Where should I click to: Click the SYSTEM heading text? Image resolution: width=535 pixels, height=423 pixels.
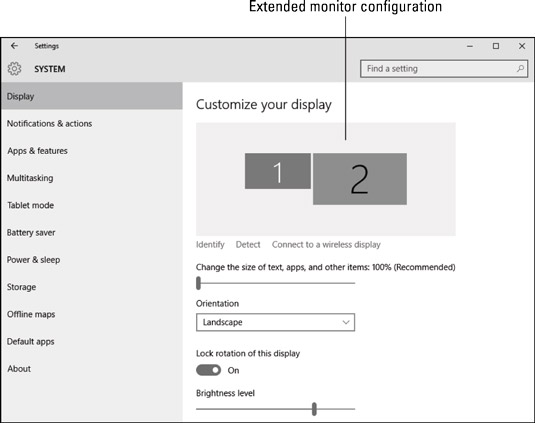click(50, 69)
